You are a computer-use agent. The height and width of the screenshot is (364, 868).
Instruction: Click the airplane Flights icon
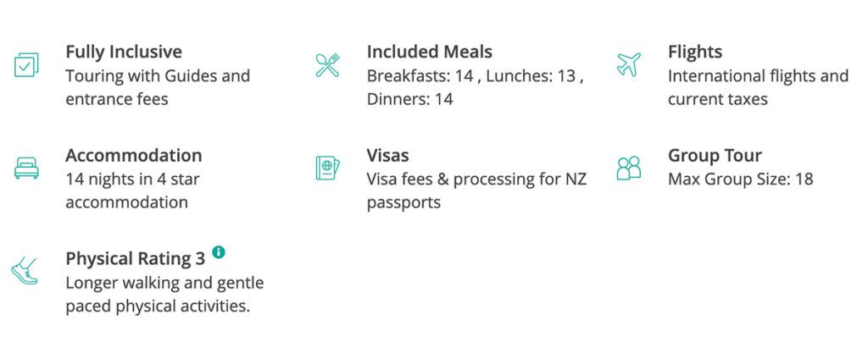coord(628,64)
